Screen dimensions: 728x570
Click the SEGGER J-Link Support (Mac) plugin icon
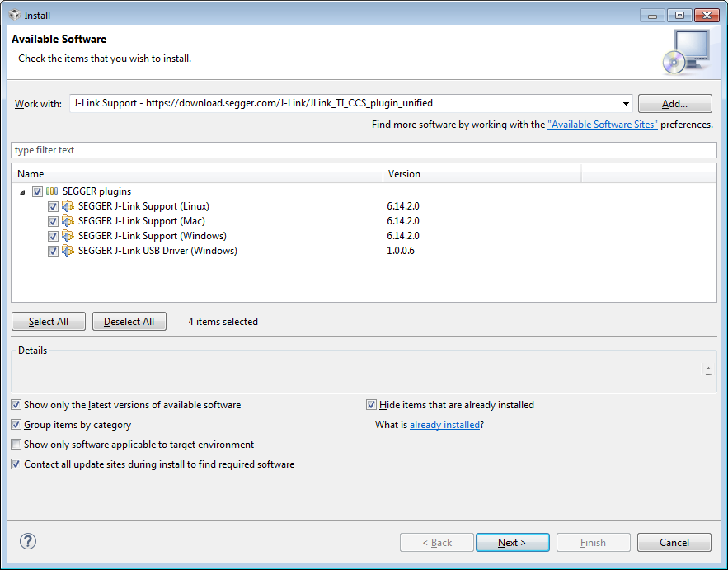coord(68,221)
